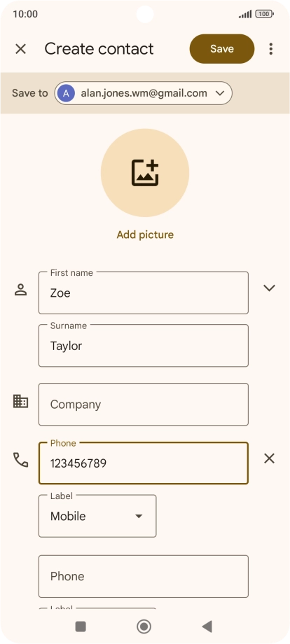This screenshot has width=290, height=644.
Task: Tap the Android home circle button
Action: pyautogui.click(x=144, y=626)
